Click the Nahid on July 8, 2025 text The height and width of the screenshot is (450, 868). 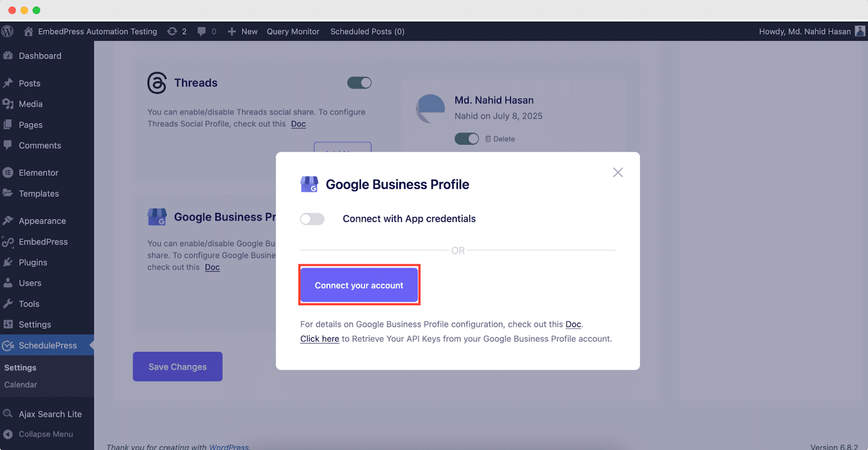click(x=499, y=116)
